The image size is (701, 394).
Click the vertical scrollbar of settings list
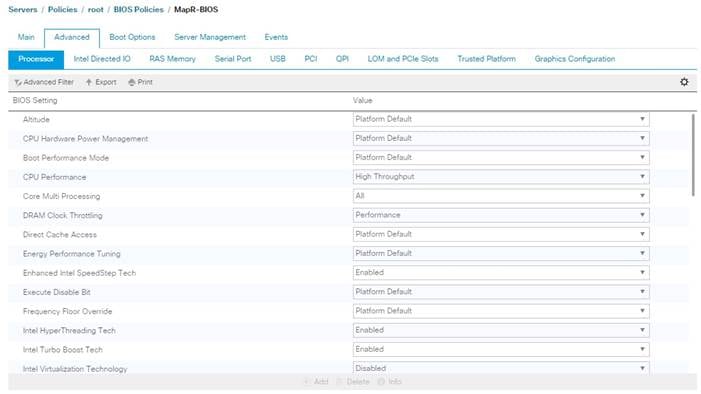click(x=693, y=155)
